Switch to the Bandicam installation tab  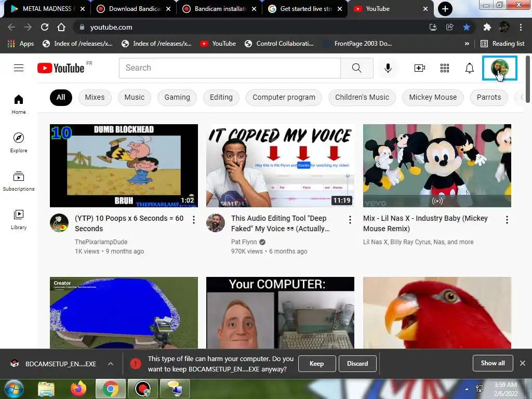click(219, 9)
